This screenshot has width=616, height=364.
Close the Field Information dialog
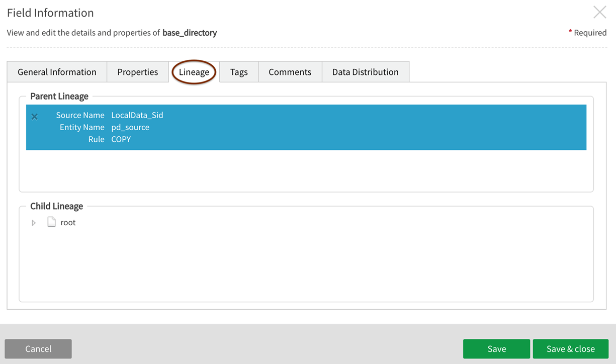[599, 13]
